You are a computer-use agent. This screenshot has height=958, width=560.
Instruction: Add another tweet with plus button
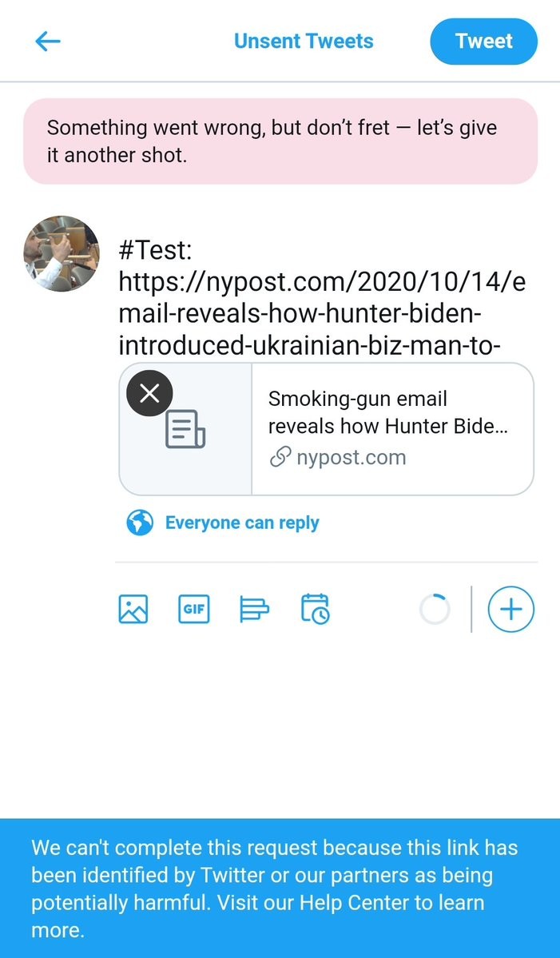[x=510, y=610]
